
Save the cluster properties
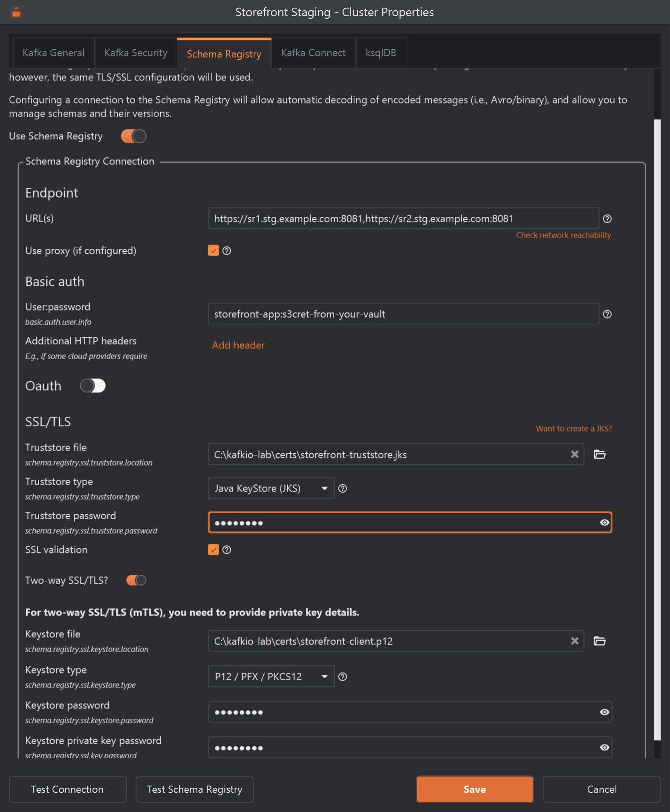[475, 789]
